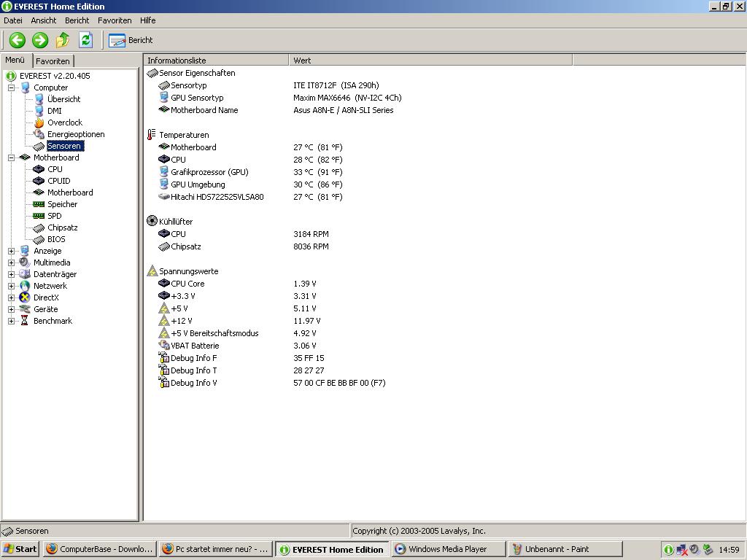Image resolution: width=747 pixels, height=560 pixels.
Task: Expand the Netzwerk tree node
Action: coord(12,286)
